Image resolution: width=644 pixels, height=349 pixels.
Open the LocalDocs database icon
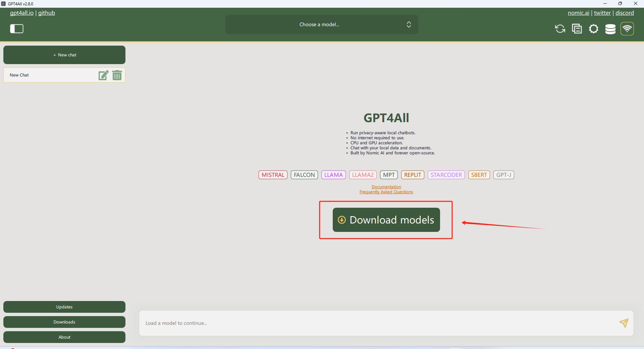click(x=610, y=29)
